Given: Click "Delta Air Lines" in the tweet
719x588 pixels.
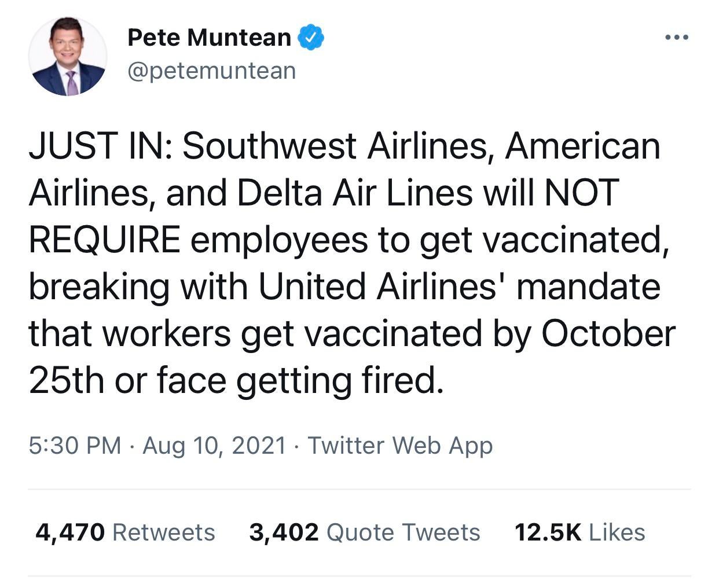Looking at the screenshot, I should [x=355, y=193].
